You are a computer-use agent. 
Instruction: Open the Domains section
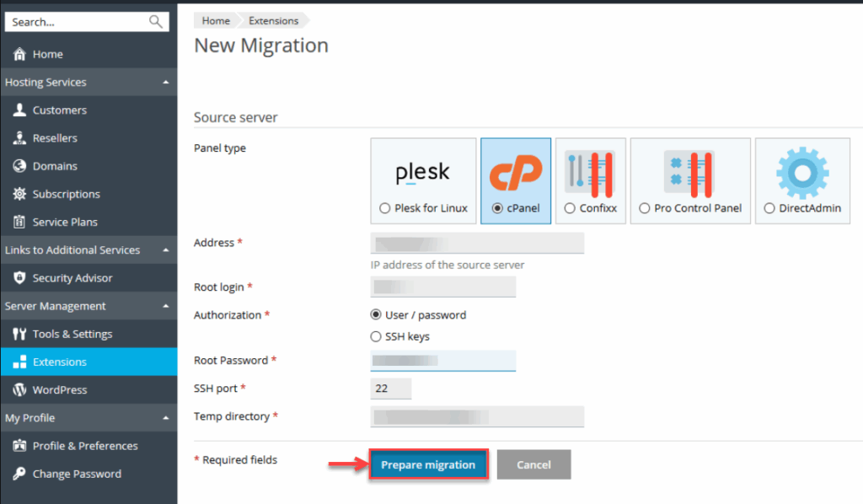[52, 165]
